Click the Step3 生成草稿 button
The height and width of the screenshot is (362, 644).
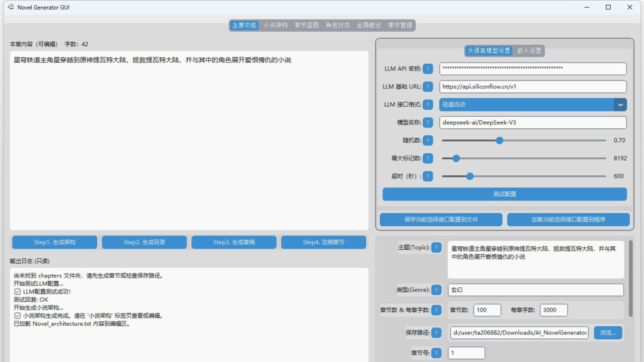tap(234, 242)
